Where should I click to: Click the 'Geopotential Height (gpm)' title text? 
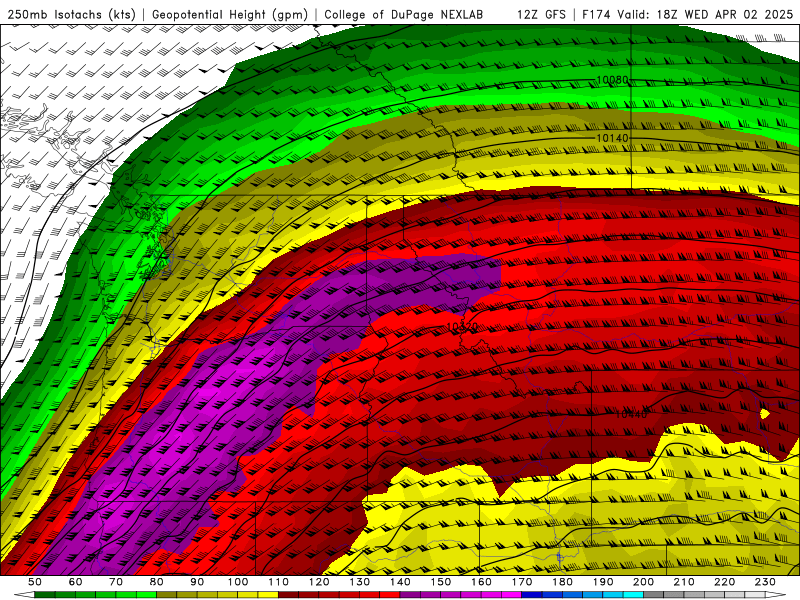tap(230, 15)
